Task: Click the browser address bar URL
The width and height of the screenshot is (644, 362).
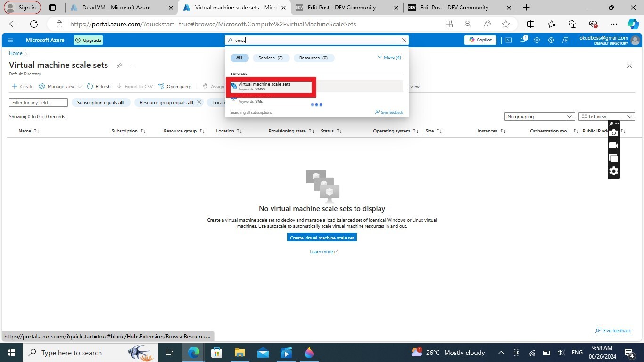Action: [213, 24]
